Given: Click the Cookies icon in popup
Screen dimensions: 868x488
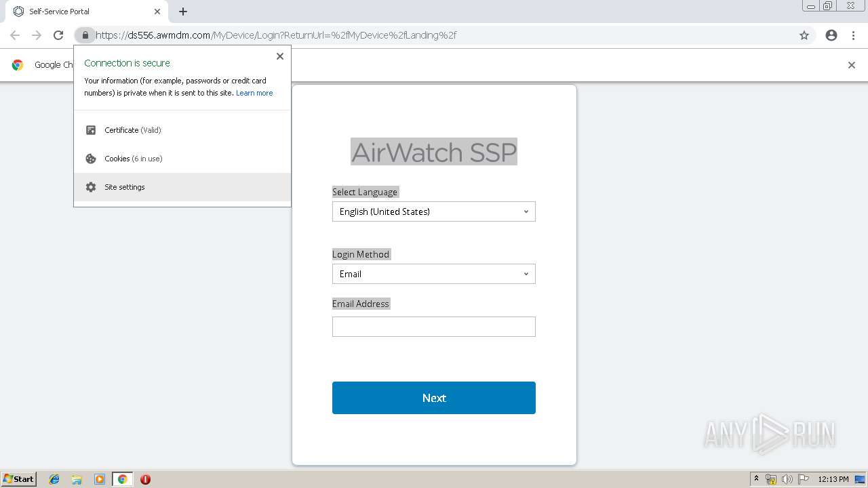Looking at the screenshot, I should pyautogui.click(x=91, y=159).
